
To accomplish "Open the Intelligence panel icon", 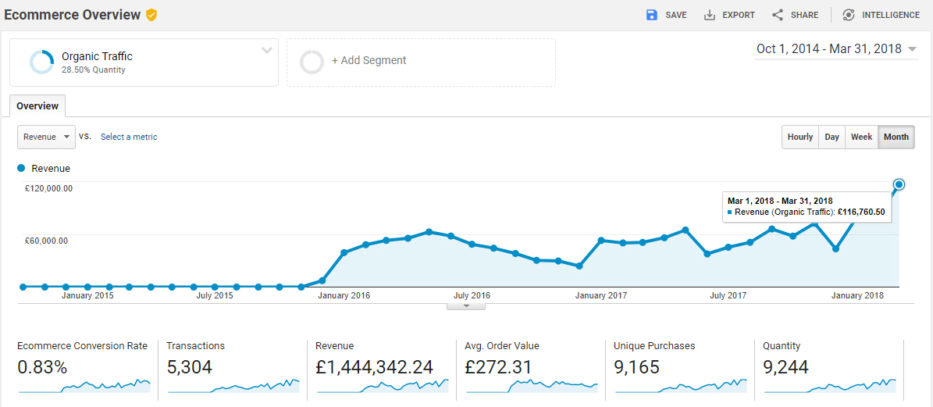I will [x=849, y=15].
